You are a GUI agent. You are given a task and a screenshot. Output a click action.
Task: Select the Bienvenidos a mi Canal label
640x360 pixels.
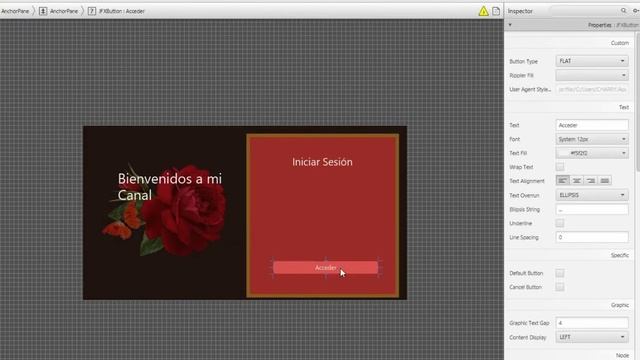[x=170, y=187]
